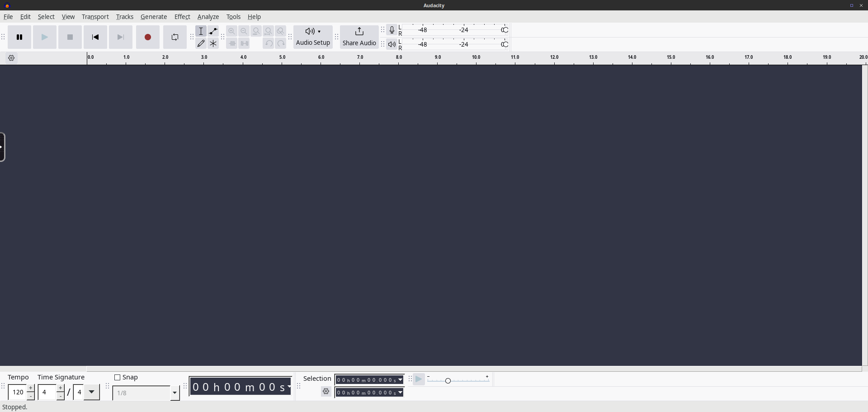The height and width of the screenshot is (412, 868).
Task: Toggle the Loop button
Action: (175, 37)
